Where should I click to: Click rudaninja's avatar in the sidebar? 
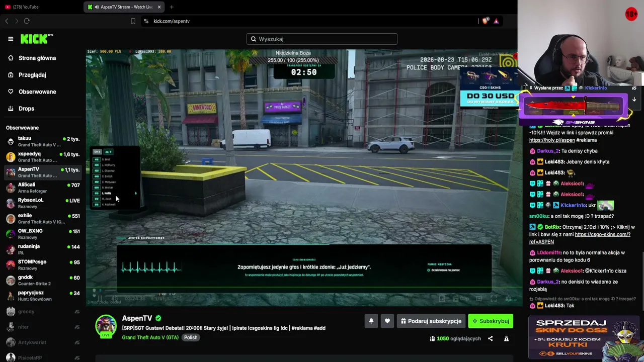(x=11, y=249)
